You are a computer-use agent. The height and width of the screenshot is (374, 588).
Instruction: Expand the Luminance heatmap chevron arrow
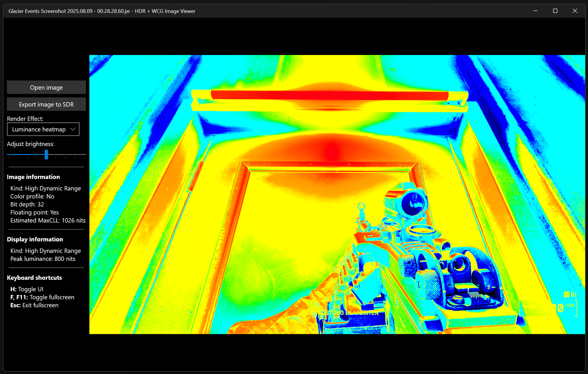coord(73,129)
